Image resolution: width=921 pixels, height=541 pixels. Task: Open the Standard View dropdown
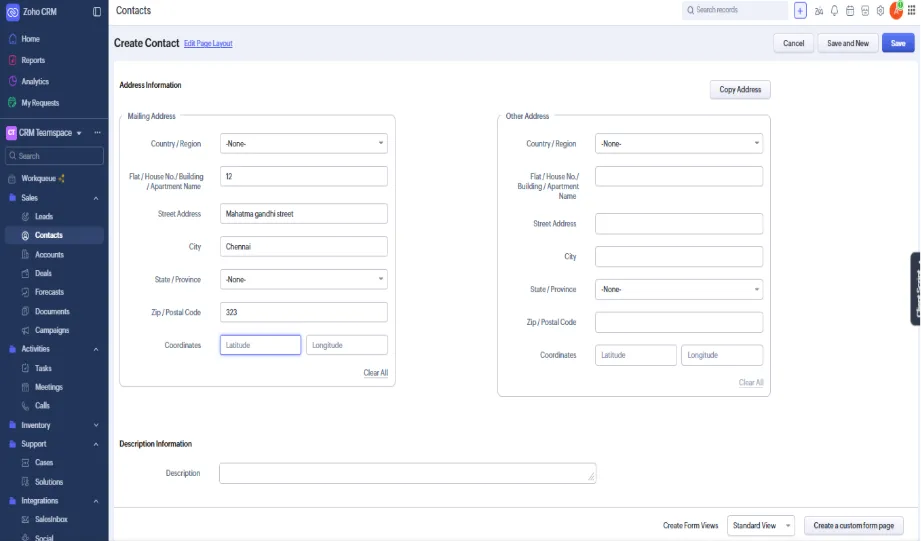tap(761, 526)
